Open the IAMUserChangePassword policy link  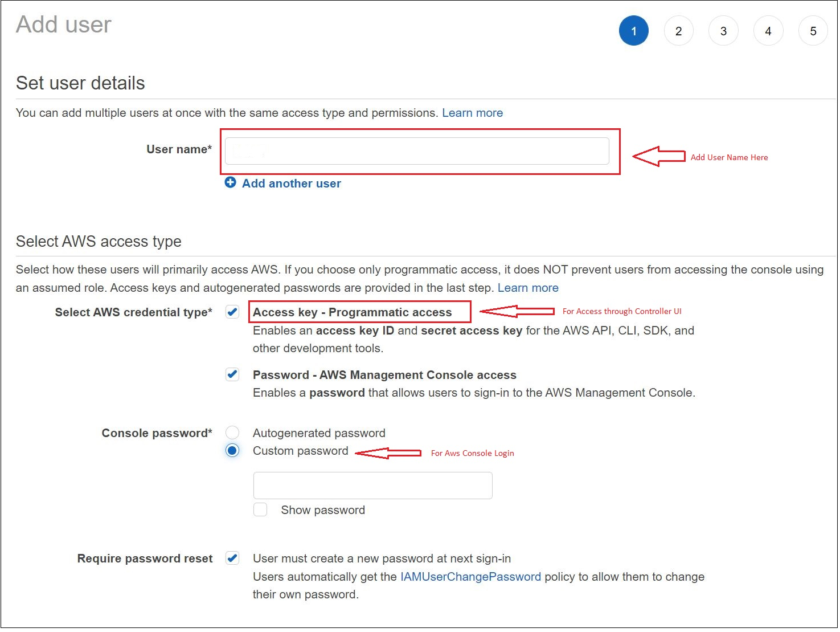tap(470, 577)
